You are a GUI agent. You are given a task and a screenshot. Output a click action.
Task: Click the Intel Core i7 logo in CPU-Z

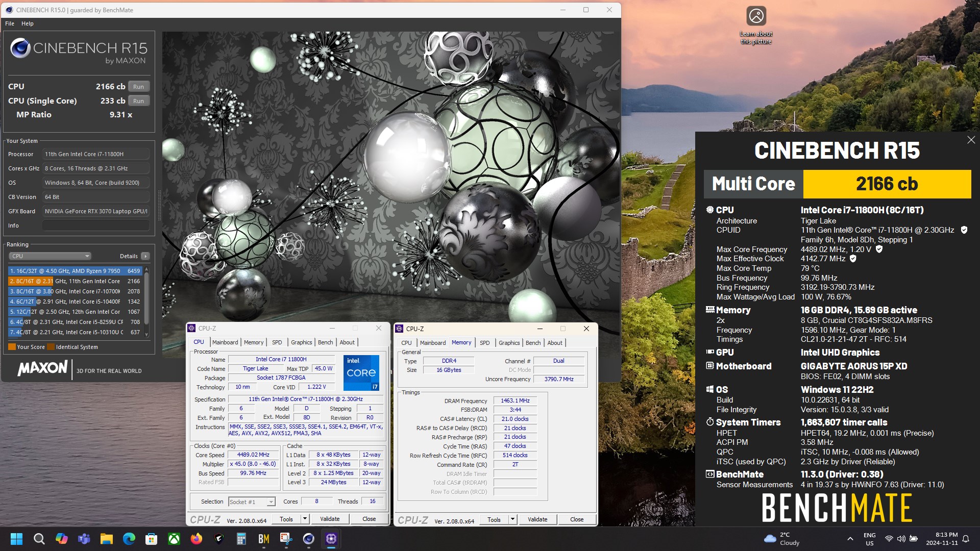[x=361, y=372]
